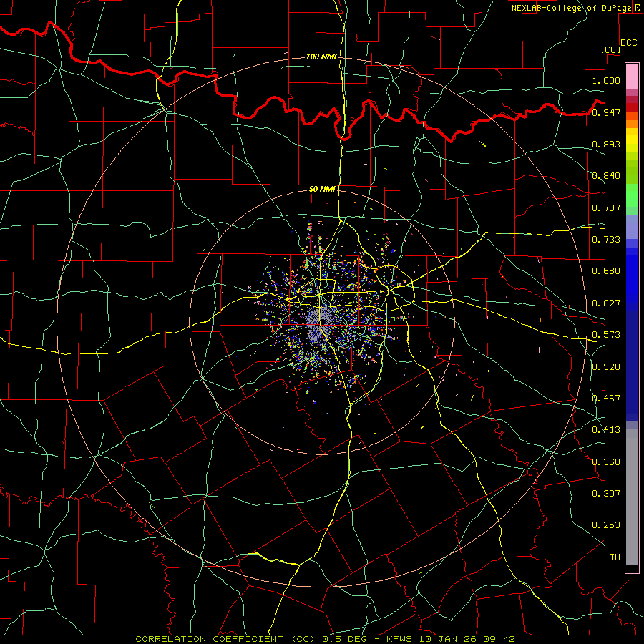Click the 0.840 scale value

606,176
